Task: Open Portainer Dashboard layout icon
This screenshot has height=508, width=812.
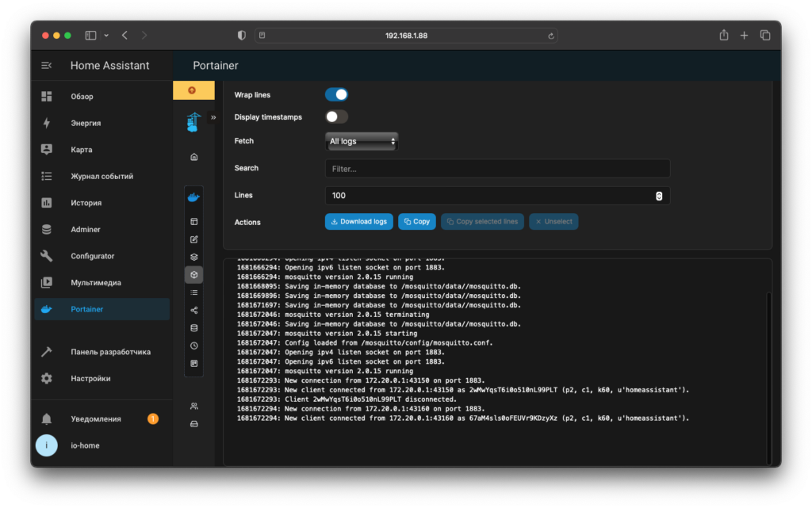Action: tap(194, 221)
